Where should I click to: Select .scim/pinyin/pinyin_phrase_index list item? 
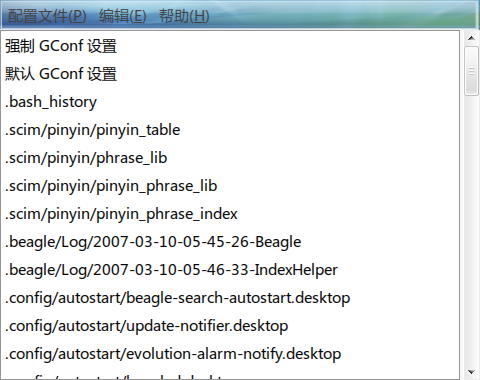coord(230,214)
